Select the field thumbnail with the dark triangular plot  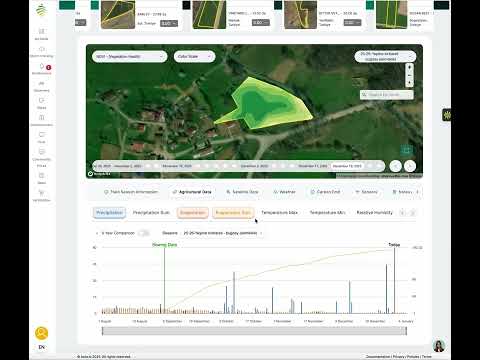[118, 15]
